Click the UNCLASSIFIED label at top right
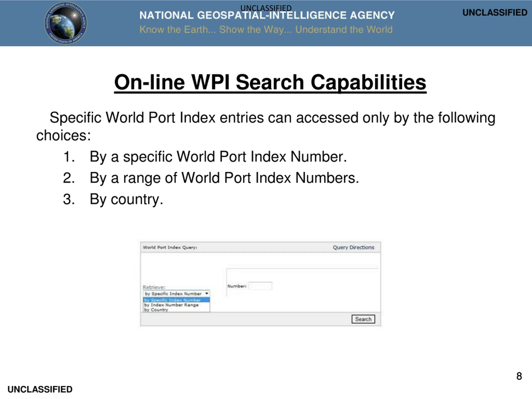532x399 pixels. (495, 12)
